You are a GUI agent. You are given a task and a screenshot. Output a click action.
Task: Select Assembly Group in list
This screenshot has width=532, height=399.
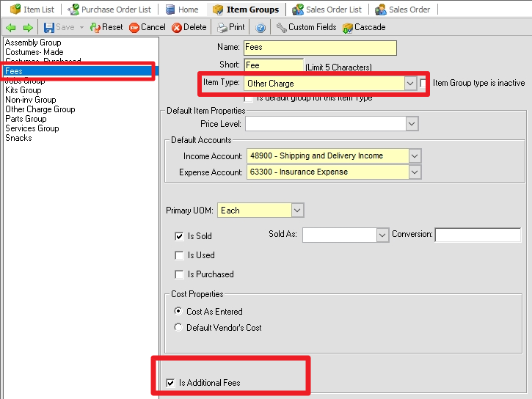[33, 43]
